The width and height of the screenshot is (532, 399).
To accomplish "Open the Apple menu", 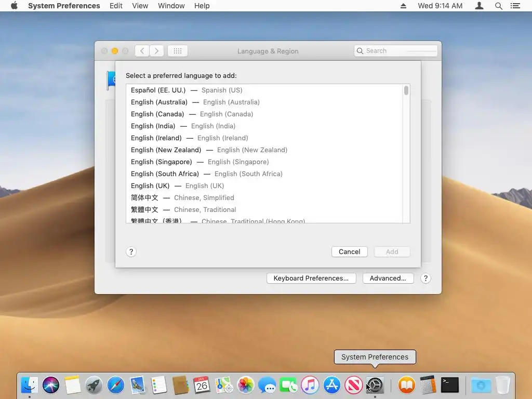I will [14, 6].
